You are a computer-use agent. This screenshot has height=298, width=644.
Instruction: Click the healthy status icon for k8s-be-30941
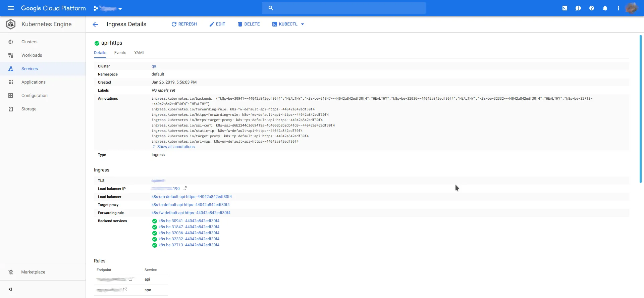[155, 221]
